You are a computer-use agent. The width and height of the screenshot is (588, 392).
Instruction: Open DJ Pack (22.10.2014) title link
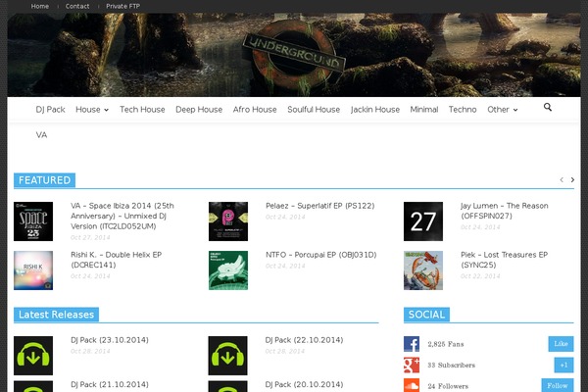[304, 340]
